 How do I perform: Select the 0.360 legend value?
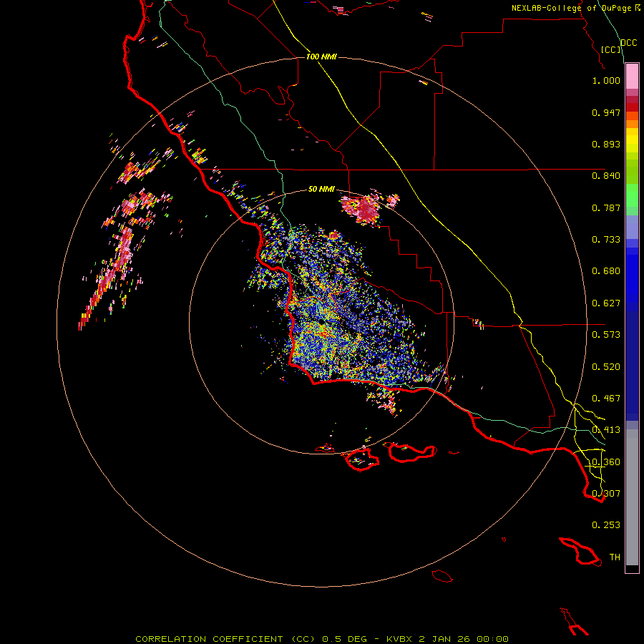point(606,462)
